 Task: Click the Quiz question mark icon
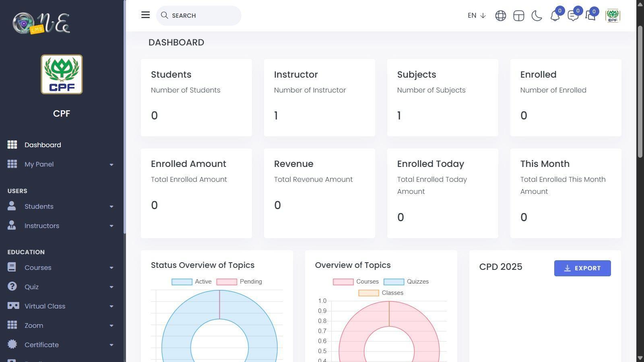coord(12,286)
